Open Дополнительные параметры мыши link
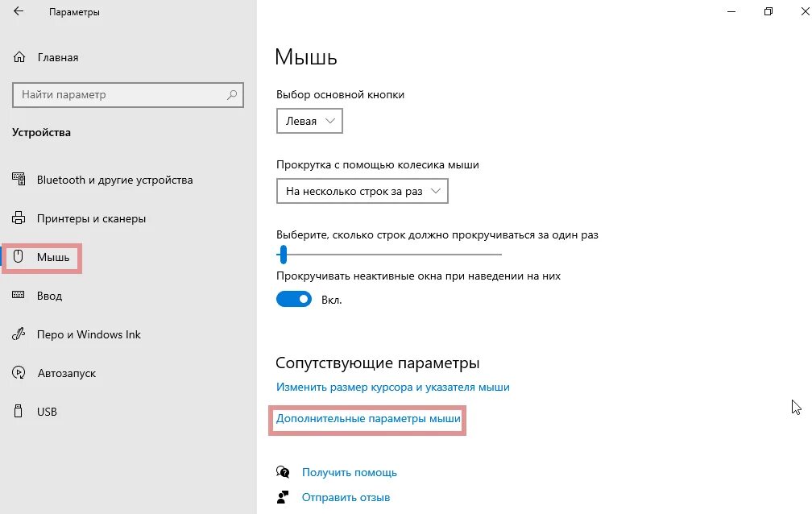This screenshot has height=514, width=812. click(368, 419)
